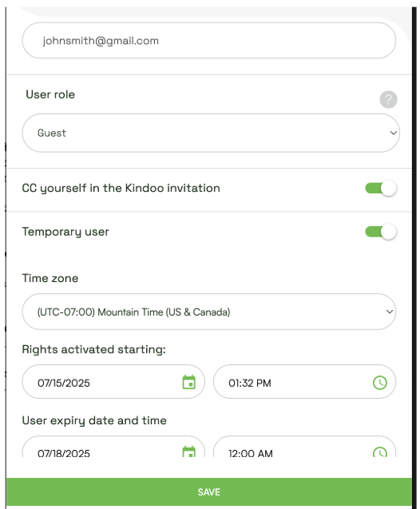Edit the 12:00 AM expiry time field

click(x=304, y=447)
